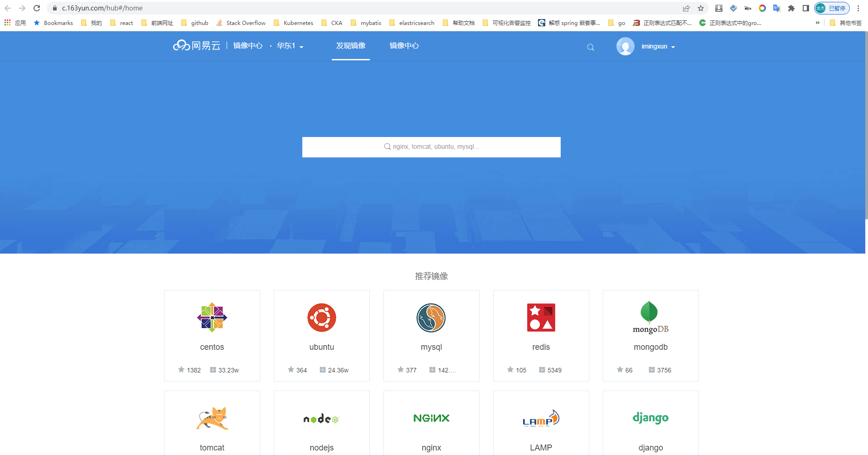Open the nginx image name link
Image resolution: width=868 pixels, height=455 pixels.
(x=431, y=448)
